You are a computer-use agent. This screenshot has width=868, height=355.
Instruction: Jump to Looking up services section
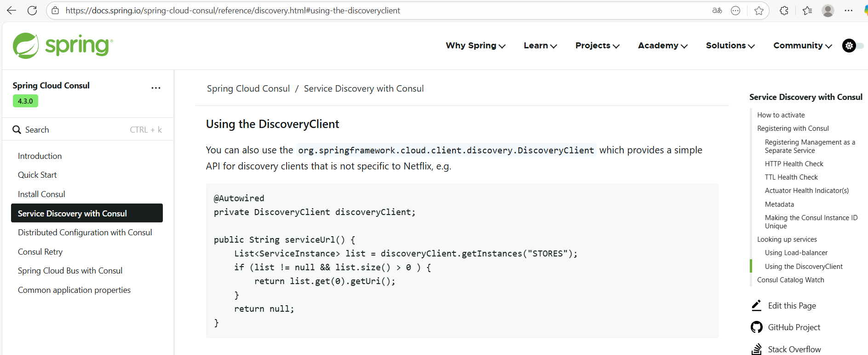click(787, 239)
